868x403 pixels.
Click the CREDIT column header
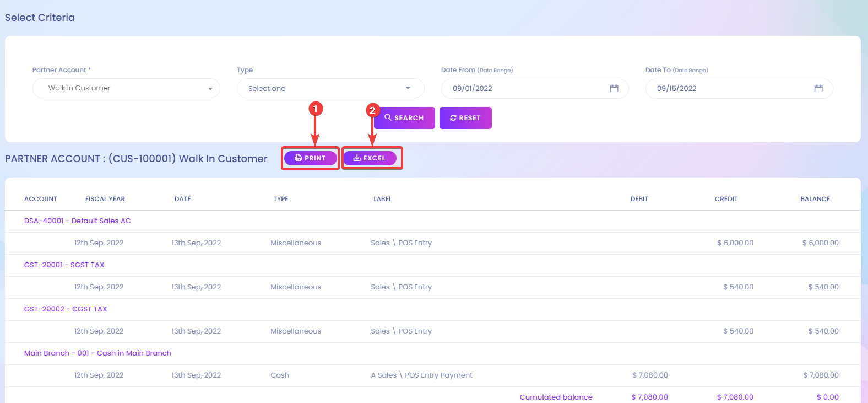click(726, 199)
